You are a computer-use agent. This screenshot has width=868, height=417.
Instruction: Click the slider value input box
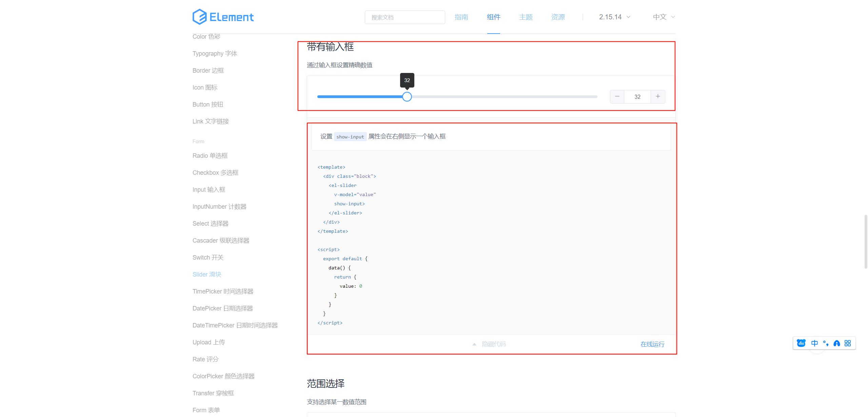pos(637,97)
